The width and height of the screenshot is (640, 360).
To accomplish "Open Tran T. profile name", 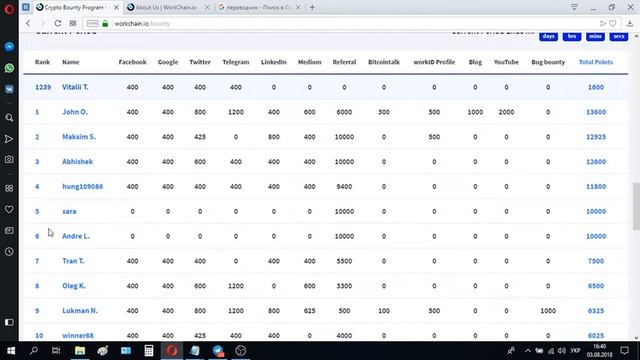I will (73, 261).
